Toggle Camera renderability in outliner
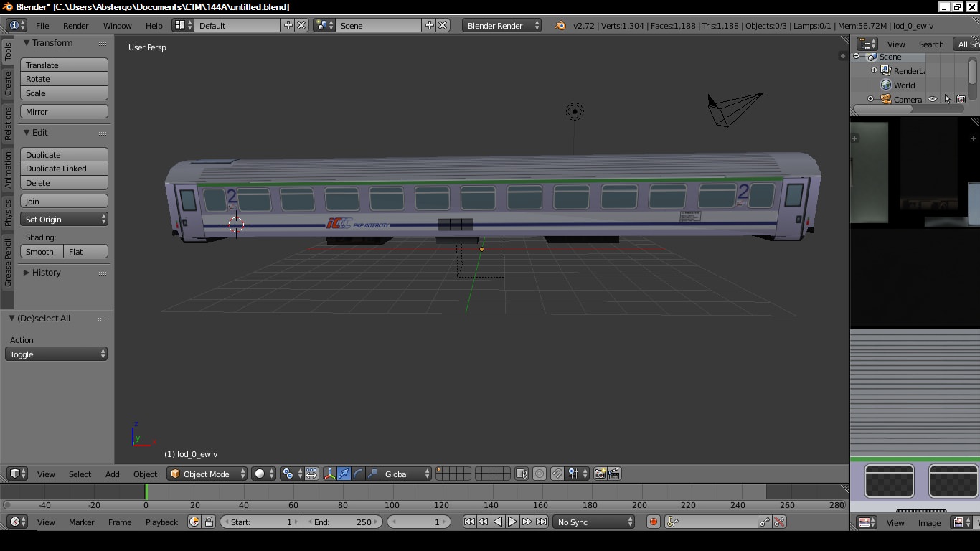Viewport: 980px width, 551px height. click(961, 99)
